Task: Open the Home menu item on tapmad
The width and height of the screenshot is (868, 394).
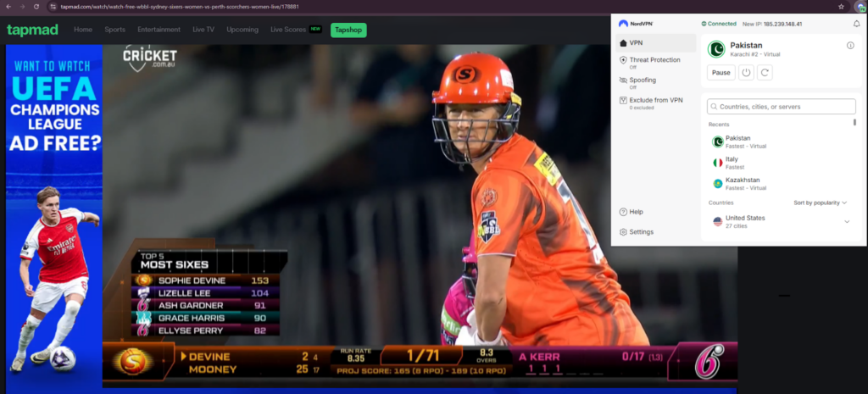Action: [83, 30]
